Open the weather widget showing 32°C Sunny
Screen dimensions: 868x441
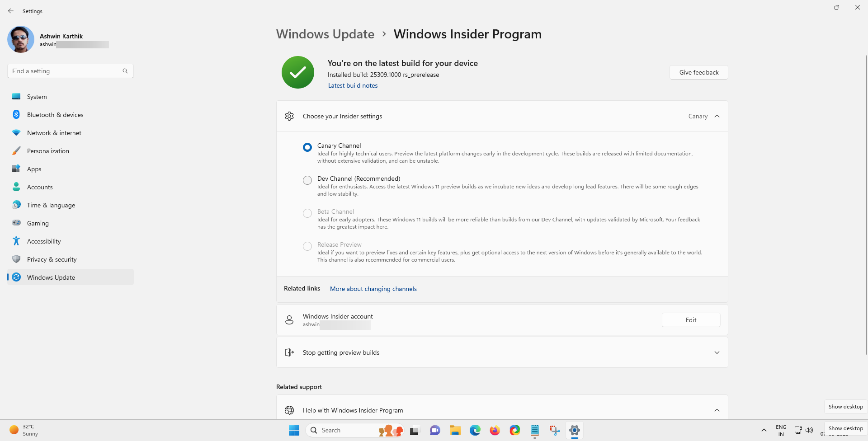coord(25,430)
